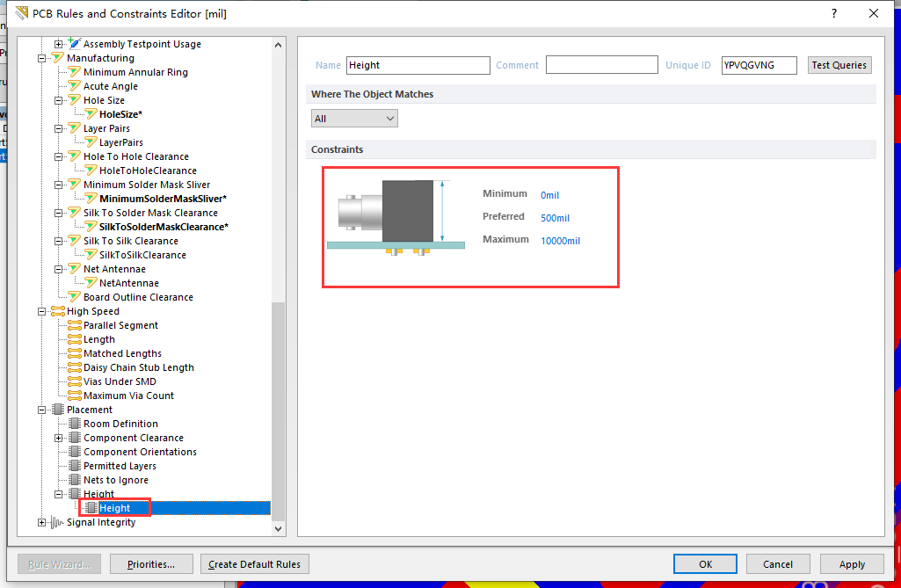Screen dimensions: 901x588
Task: Click the Vias Under SMD icon
Action: (x=74, y=381)
